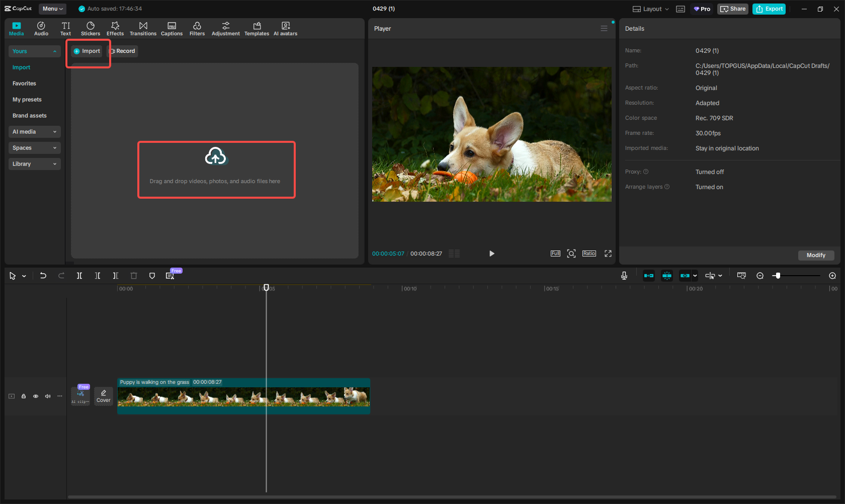Open the Stickers panel
The image size is (845, 504).
[91, 28]
